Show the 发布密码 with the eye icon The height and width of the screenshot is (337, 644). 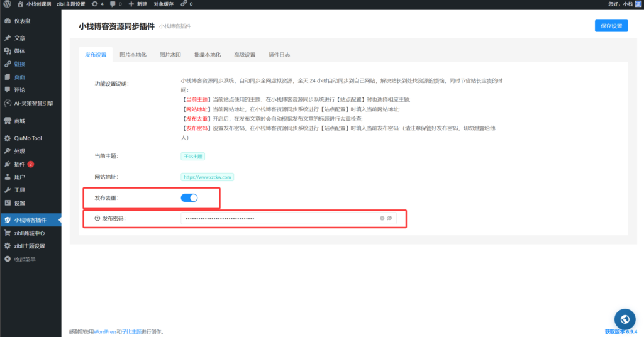[x=389, y=218]
